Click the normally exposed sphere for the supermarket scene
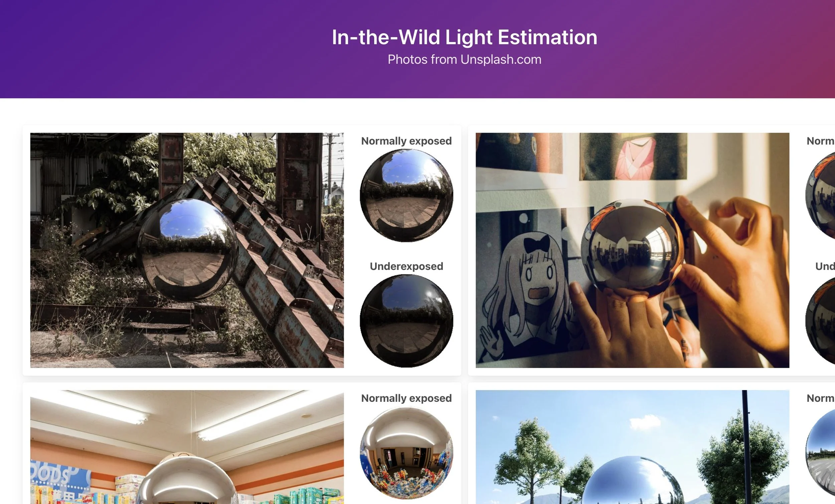 406,453
